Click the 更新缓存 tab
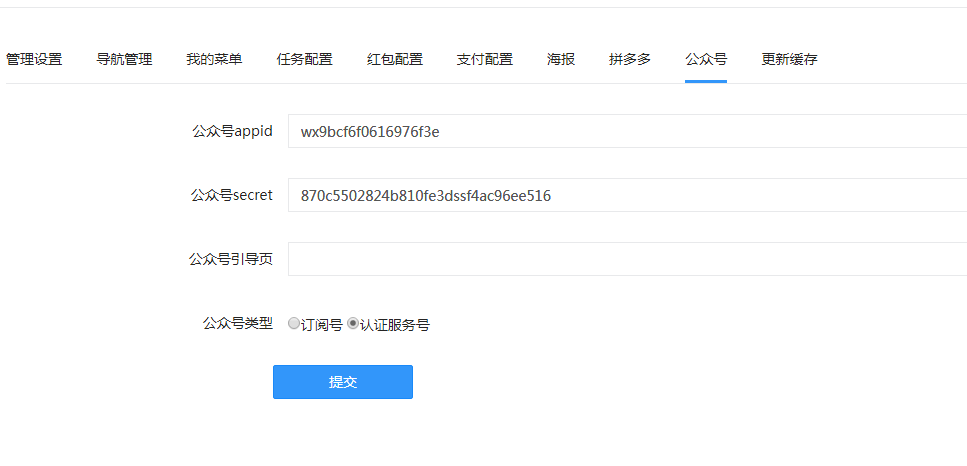This screenshot has height=466, width=967. point(789,59)
